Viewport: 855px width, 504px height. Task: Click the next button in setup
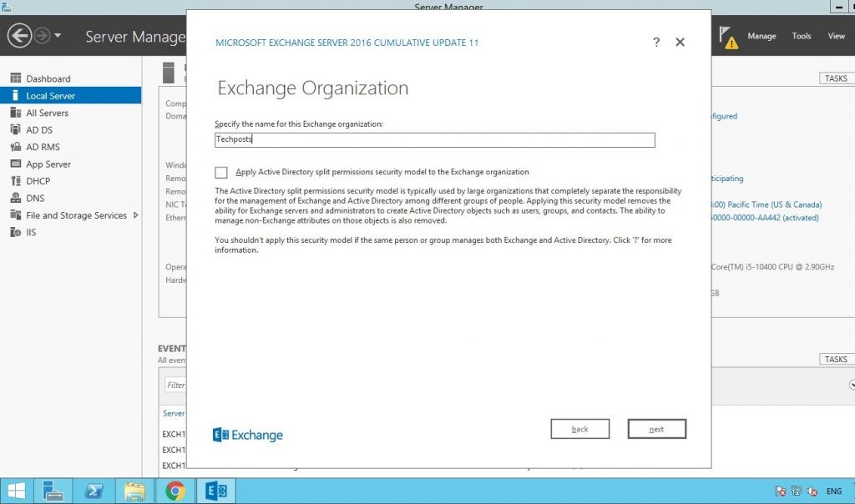point(656,429)
